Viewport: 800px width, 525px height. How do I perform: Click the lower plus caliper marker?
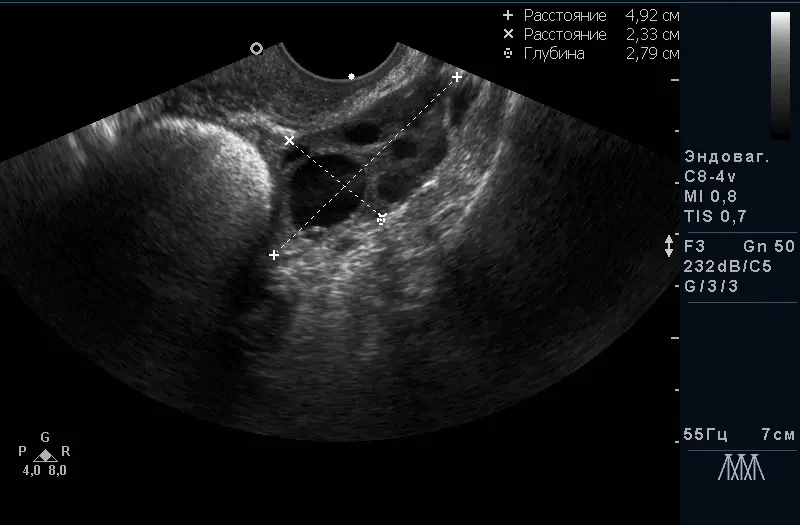pos(274,256)
